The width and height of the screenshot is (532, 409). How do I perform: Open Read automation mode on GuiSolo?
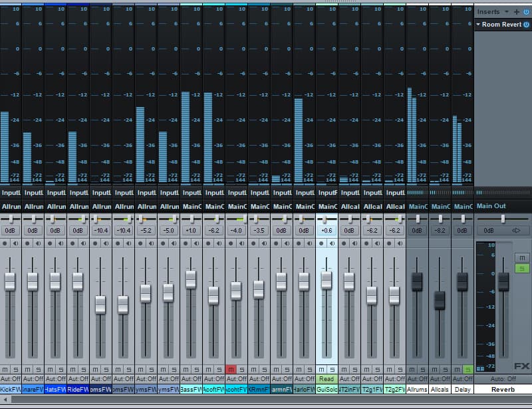(x=327, y=379)
